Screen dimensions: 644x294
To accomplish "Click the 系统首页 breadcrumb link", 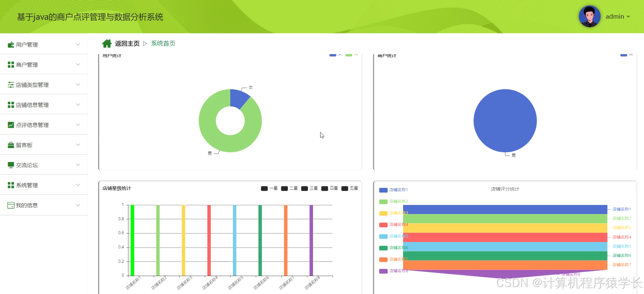I will pyautogui.click(x=163, y=44).
